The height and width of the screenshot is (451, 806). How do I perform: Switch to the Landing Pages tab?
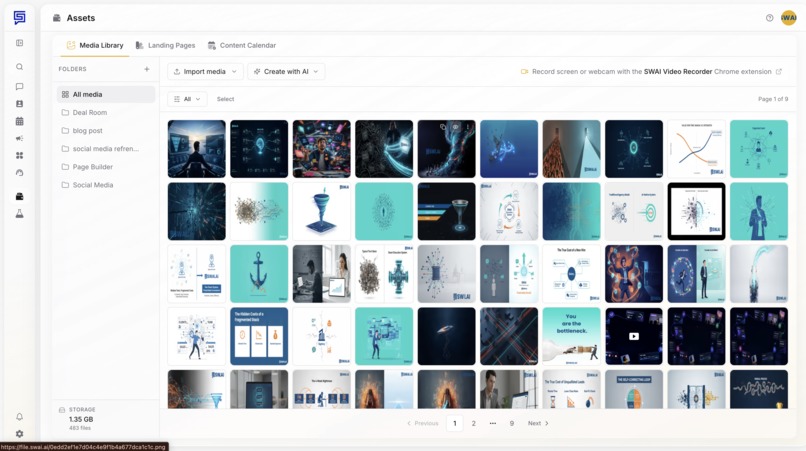pyautogui.click(x=165, y=45)
